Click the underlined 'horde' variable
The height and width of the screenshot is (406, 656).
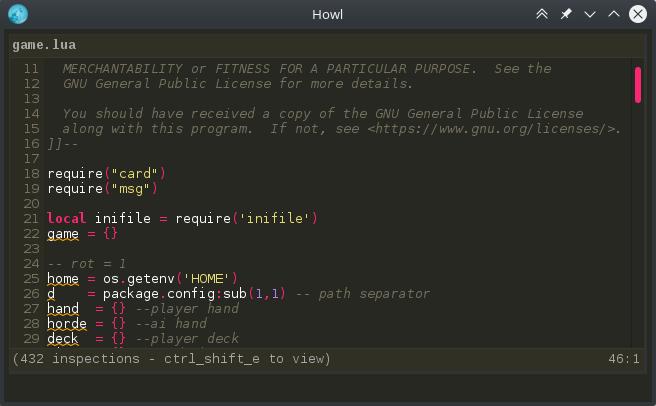[x=67, y=323]
